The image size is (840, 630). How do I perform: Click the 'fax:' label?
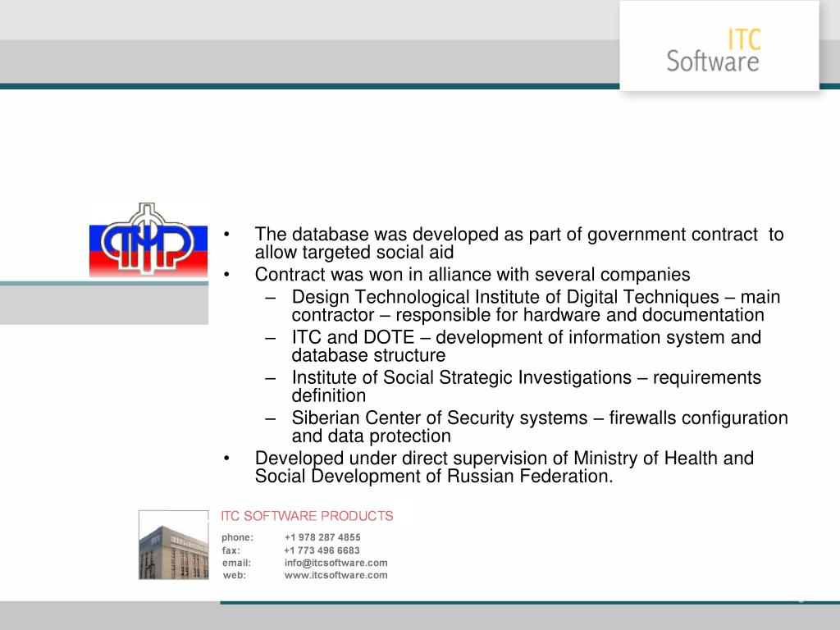click(231, 550)
